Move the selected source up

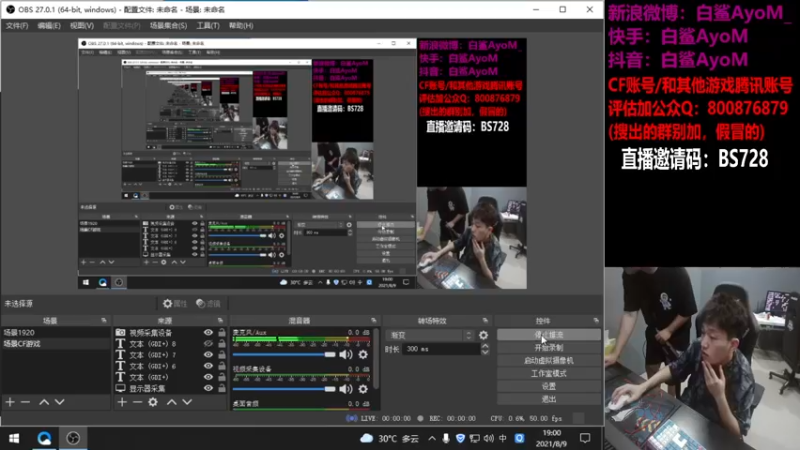pos(171,402)
